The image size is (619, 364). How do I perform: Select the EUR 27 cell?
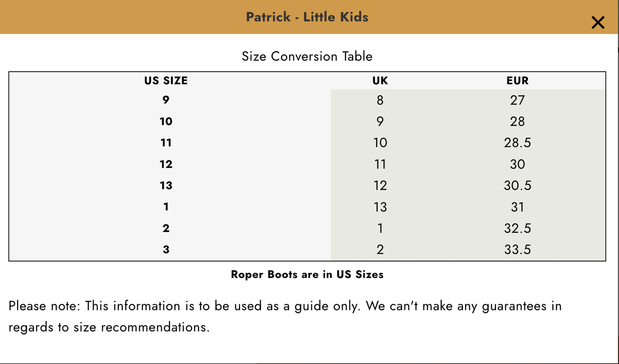(517, 100)
